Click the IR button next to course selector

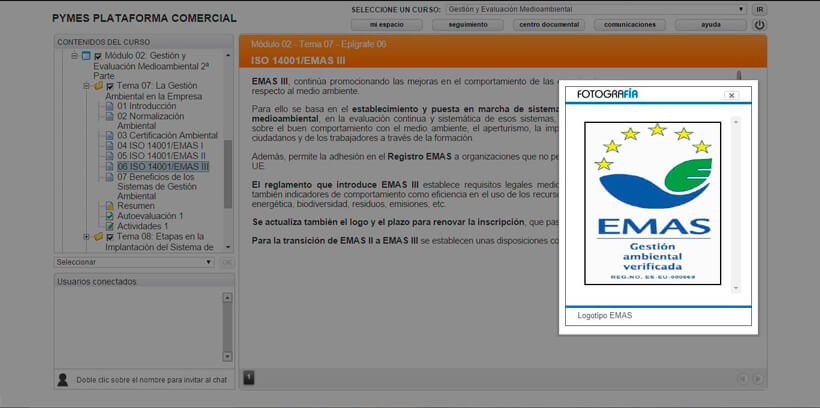click(x=760, y=9)
